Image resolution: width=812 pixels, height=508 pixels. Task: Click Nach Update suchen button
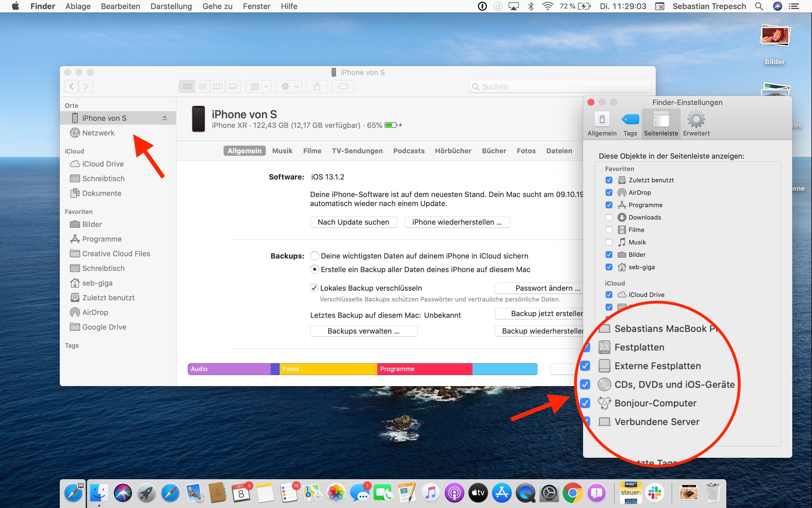353,222
